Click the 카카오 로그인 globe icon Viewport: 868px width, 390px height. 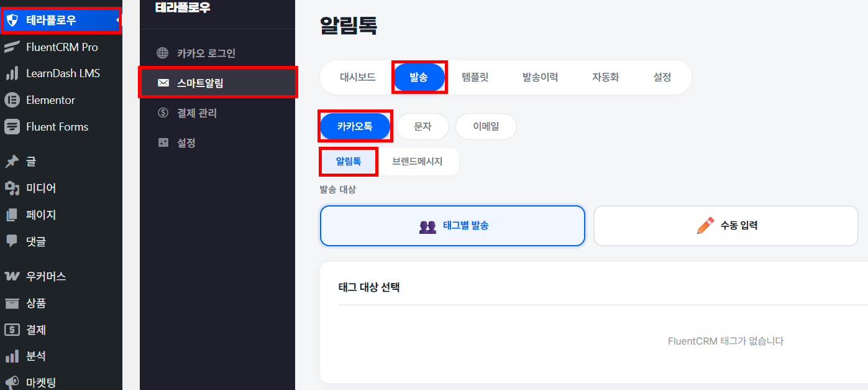tap(163, 53)
